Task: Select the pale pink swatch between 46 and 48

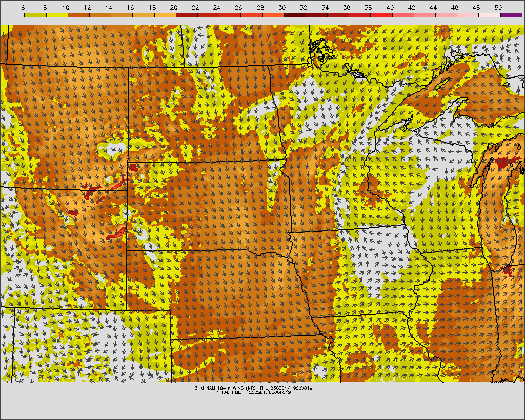Action: [x=468, y=15]
